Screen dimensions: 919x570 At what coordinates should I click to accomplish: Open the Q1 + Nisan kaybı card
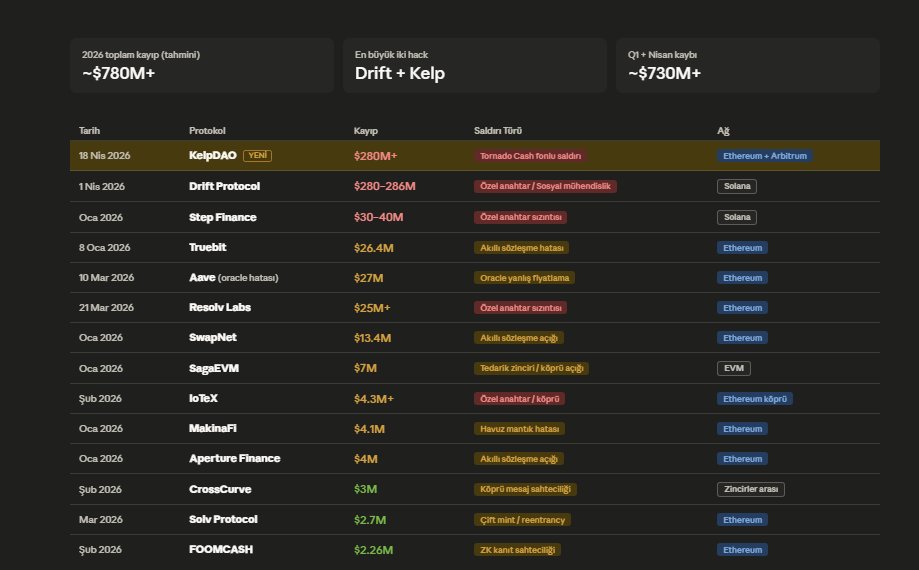point(747,66)
